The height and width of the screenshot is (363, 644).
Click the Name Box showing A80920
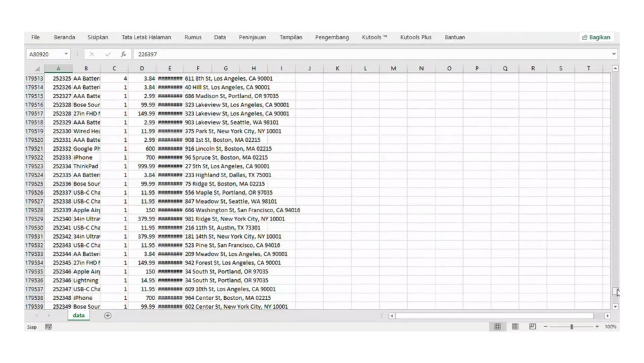click(x=44, y=54)
